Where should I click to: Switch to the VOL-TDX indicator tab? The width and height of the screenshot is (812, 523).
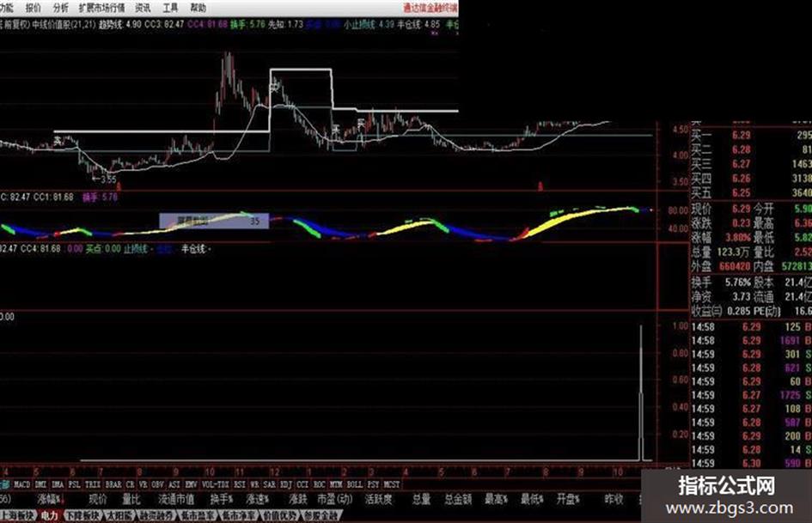pos(215,484)
